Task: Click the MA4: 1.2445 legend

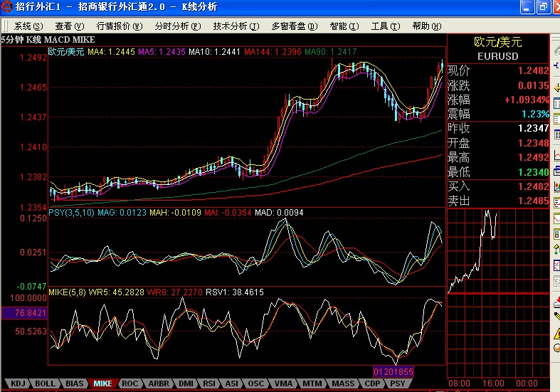Action: tap(112, 52)
